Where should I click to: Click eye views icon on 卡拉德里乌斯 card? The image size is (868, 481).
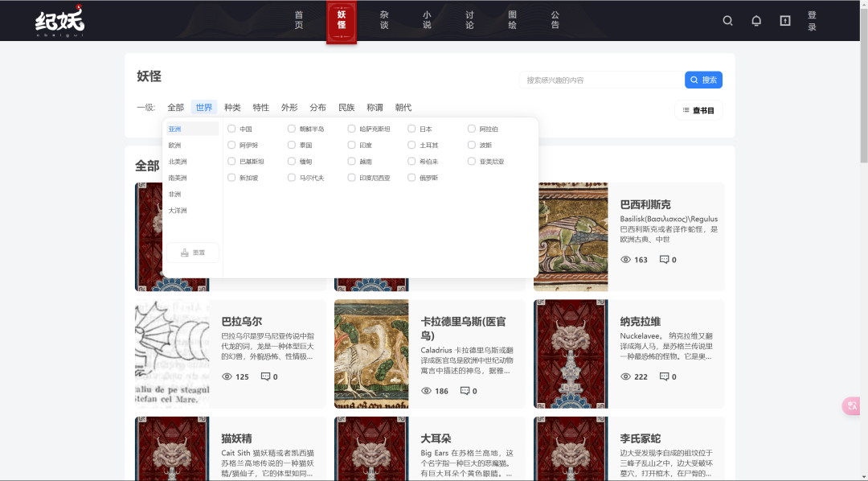(426, 391)
